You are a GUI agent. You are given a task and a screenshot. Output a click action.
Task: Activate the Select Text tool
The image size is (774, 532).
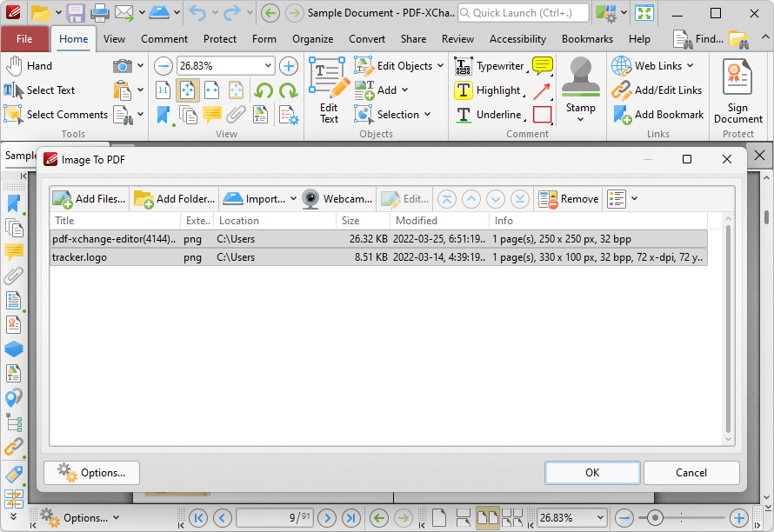(39, 90)
